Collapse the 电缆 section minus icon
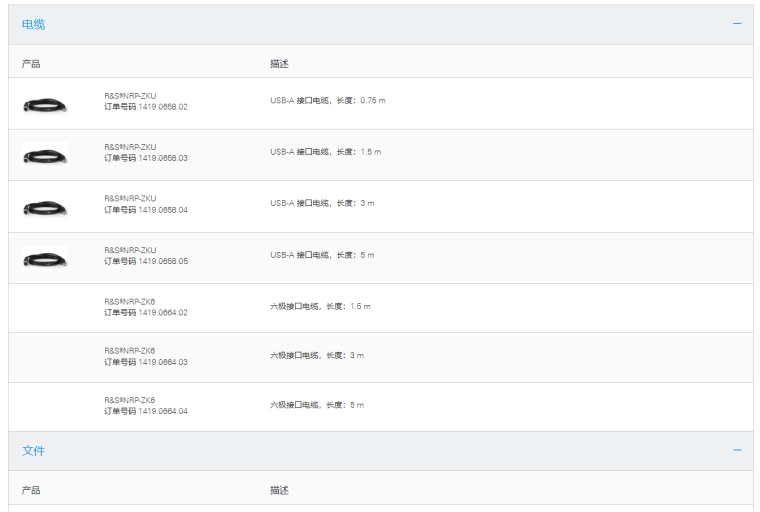 737,24
